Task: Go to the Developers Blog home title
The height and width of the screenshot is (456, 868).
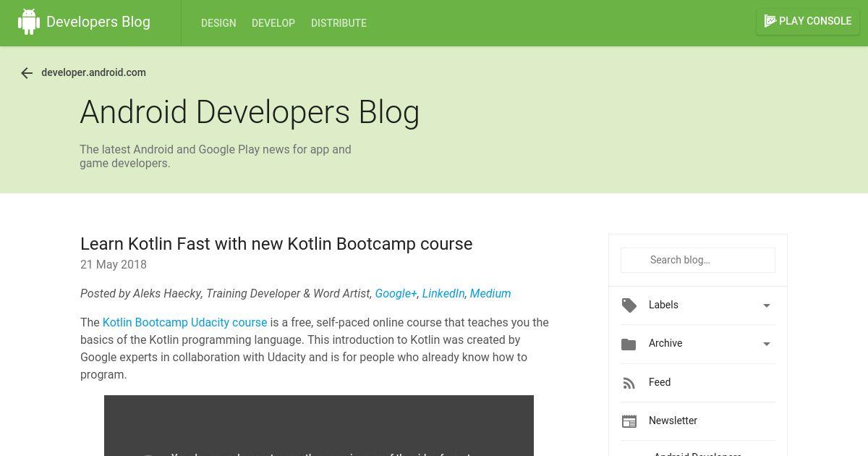Action: click(x=98, y=22)
